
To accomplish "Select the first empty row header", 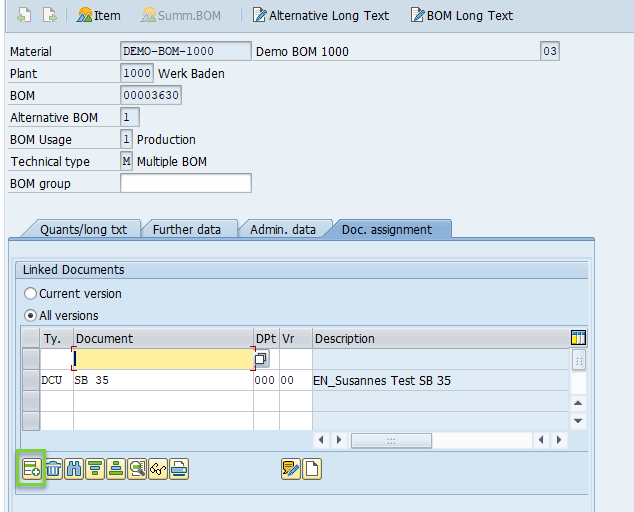I will click(x=31, y=359).
